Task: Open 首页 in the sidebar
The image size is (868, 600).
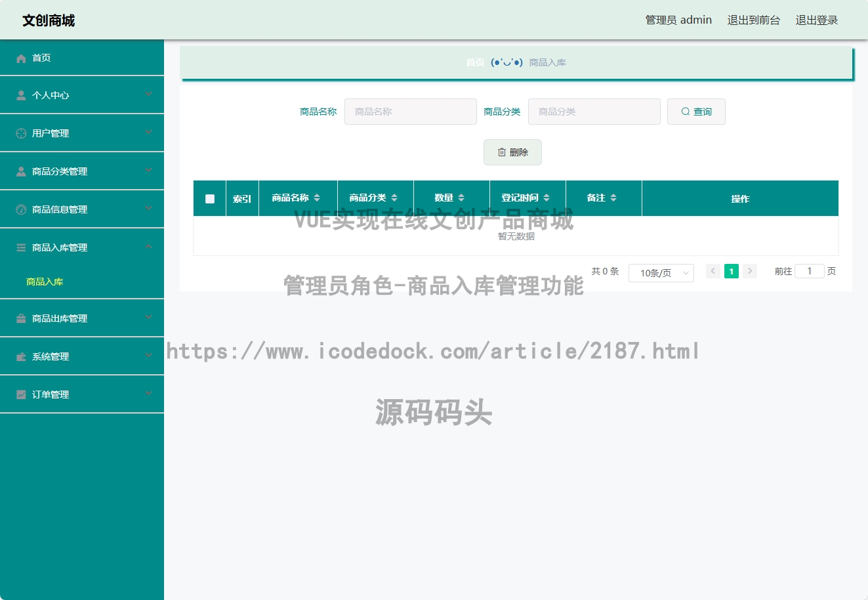Action: (82, 58)
